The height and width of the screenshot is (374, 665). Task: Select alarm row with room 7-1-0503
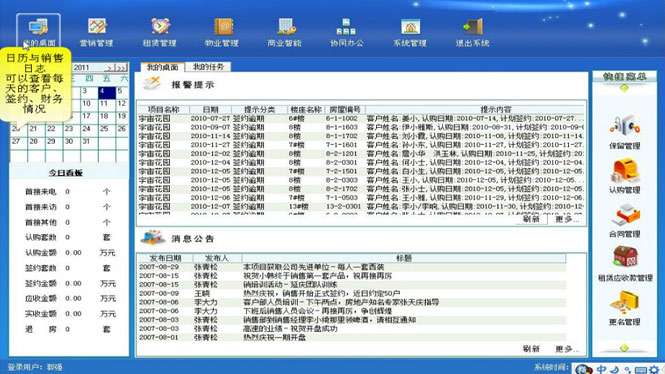click(x=361, y=198)
